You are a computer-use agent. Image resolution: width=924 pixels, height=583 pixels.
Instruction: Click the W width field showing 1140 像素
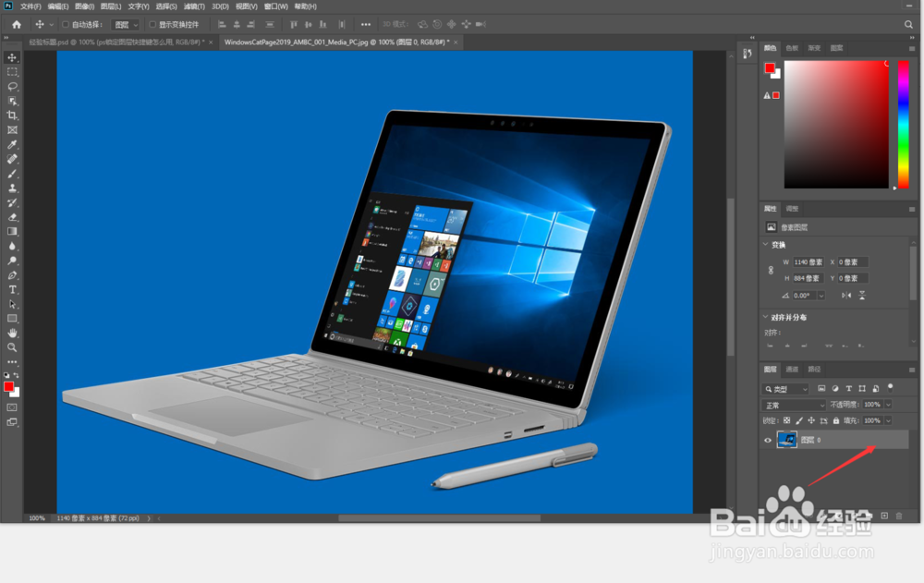click(808, 262)
